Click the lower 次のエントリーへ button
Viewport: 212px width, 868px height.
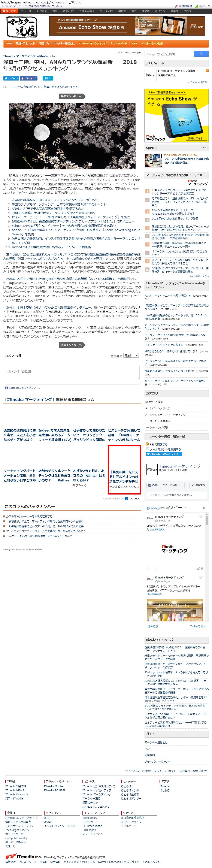(72, 345)
